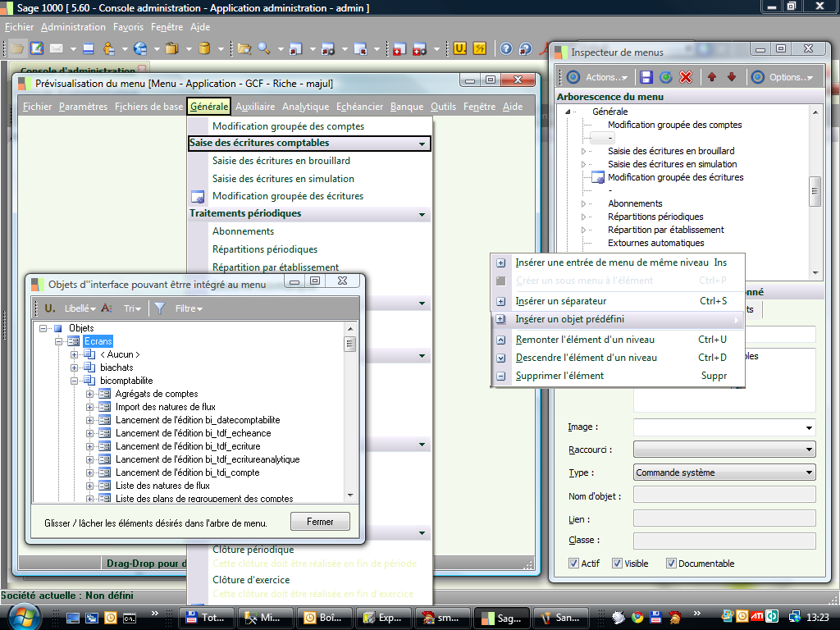Viewport: 840px width, 630px height.
Task: Click Abonnements in the preview menu
Action: point(243,231)
